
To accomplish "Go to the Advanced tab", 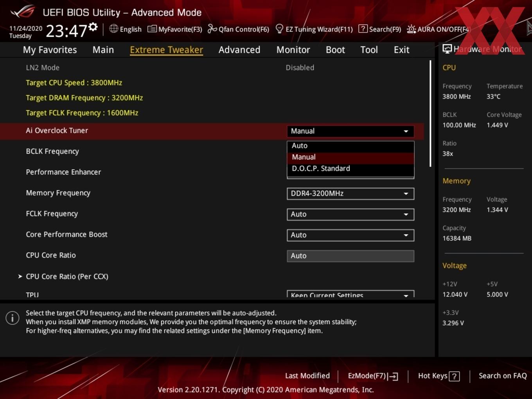I will (239, 50).
